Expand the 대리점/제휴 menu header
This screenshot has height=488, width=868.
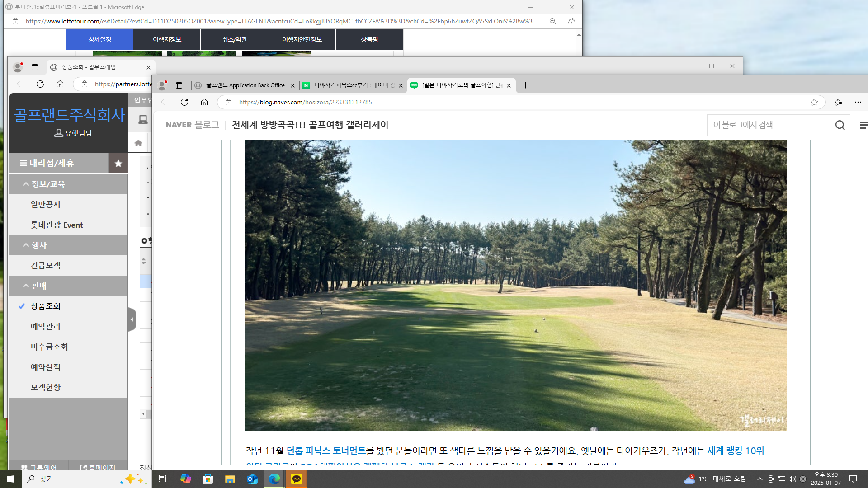(59, 163)
